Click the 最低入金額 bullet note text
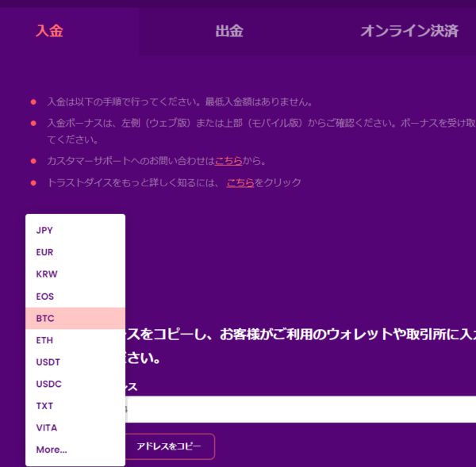Image resolution: width=476 pixels, height=467 pixels. 179,102
